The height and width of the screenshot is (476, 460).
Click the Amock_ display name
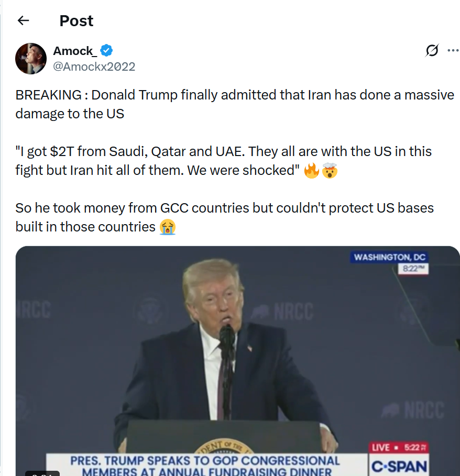75,51
